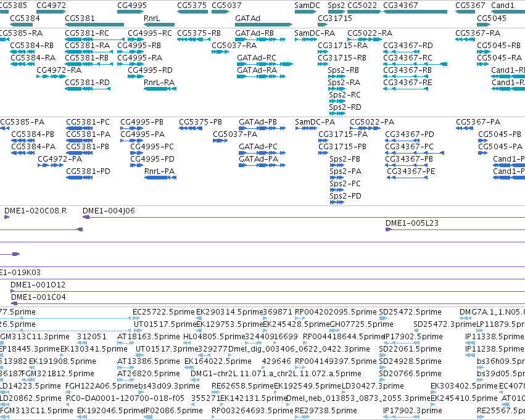Select the CG5037 gene label
Viewport: 525px width, 420px height.
(226, 6)
